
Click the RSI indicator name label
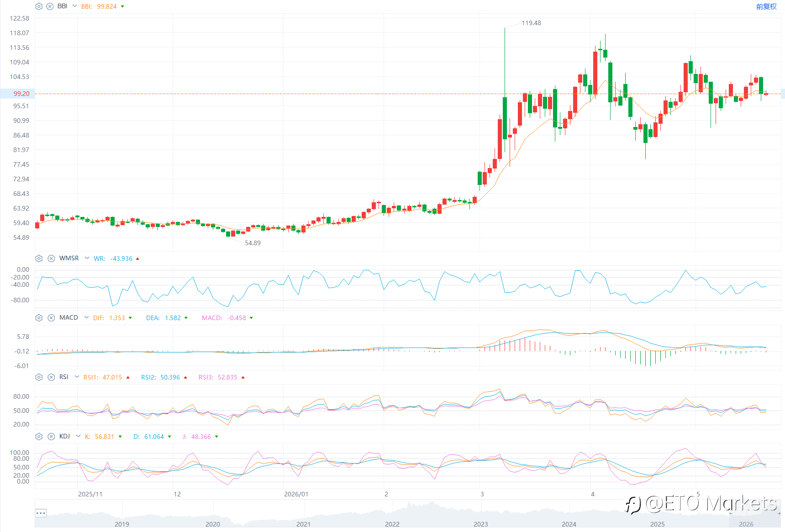tap(64, 377)
